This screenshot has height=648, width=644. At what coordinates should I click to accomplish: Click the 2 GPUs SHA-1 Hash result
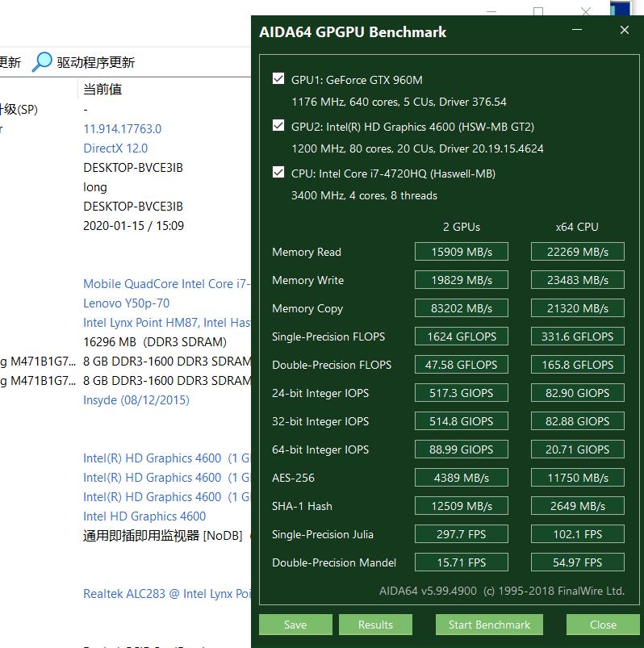point(462,506)
